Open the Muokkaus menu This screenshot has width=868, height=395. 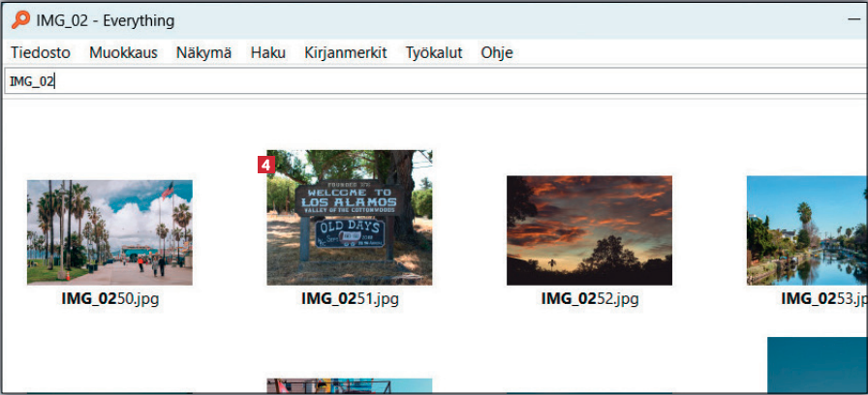coord(123,53)
